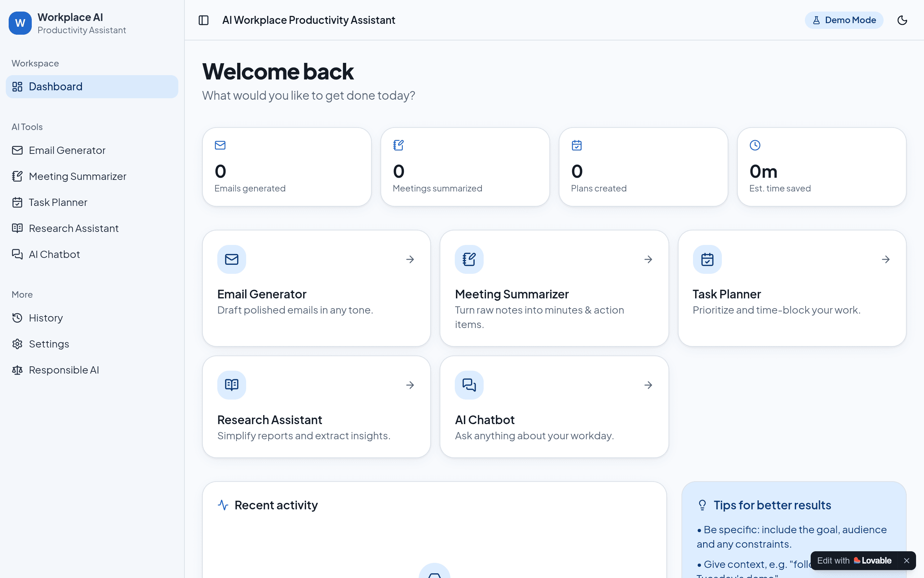Open Responsible AI in sidebar

92,370
